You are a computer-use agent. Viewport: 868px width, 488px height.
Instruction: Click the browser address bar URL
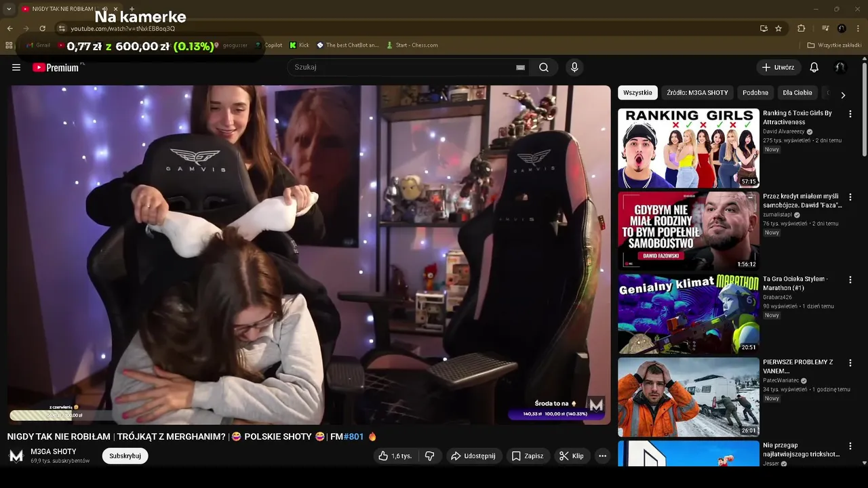(x=123, y=28)
